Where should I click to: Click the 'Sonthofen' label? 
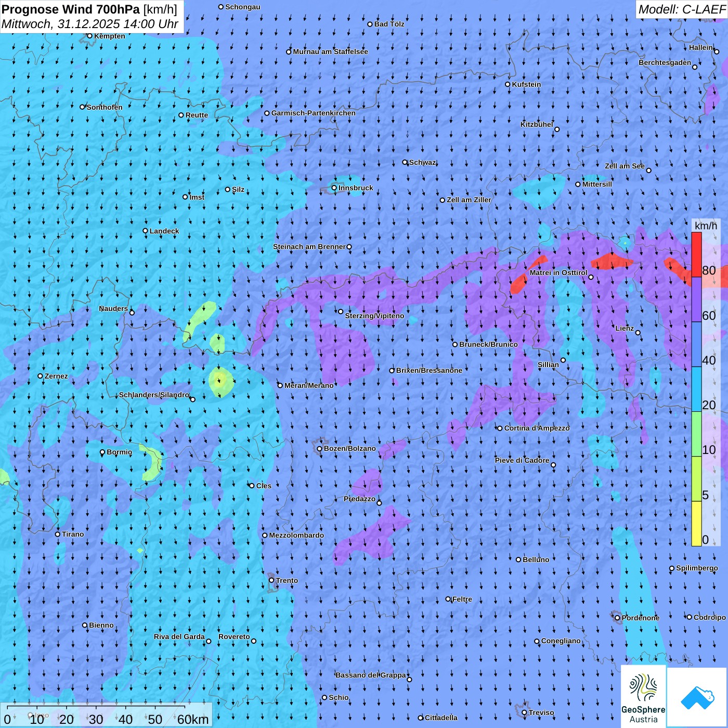tap(105, 107)
